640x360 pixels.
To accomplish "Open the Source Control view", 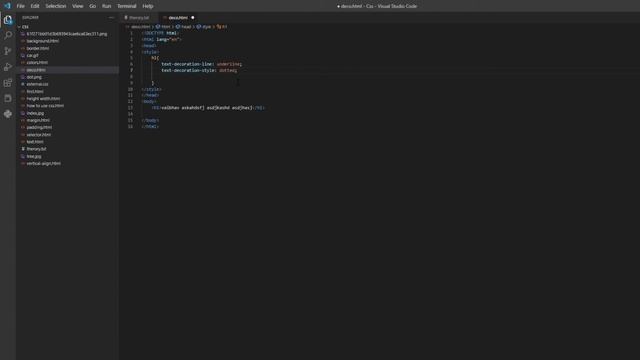I will [x=8, y=51].
